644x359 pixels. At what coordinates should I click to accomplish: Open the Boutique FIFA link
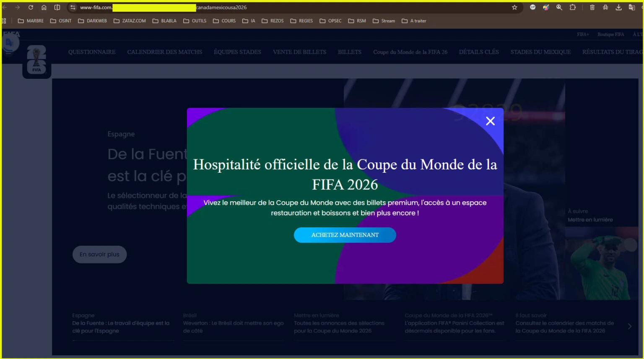(x=611, y=34)
